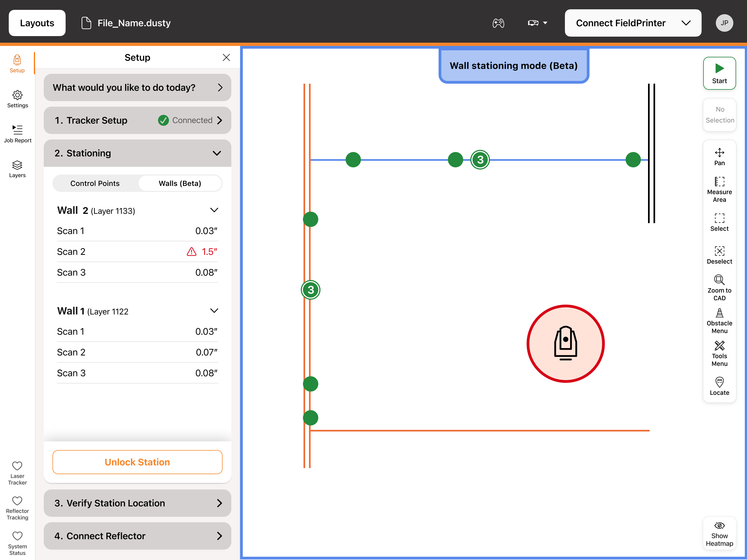Open the robot selector dropdown
This screenshot has width=747, height=560.
pyautogui.click(x=537, y=23)
